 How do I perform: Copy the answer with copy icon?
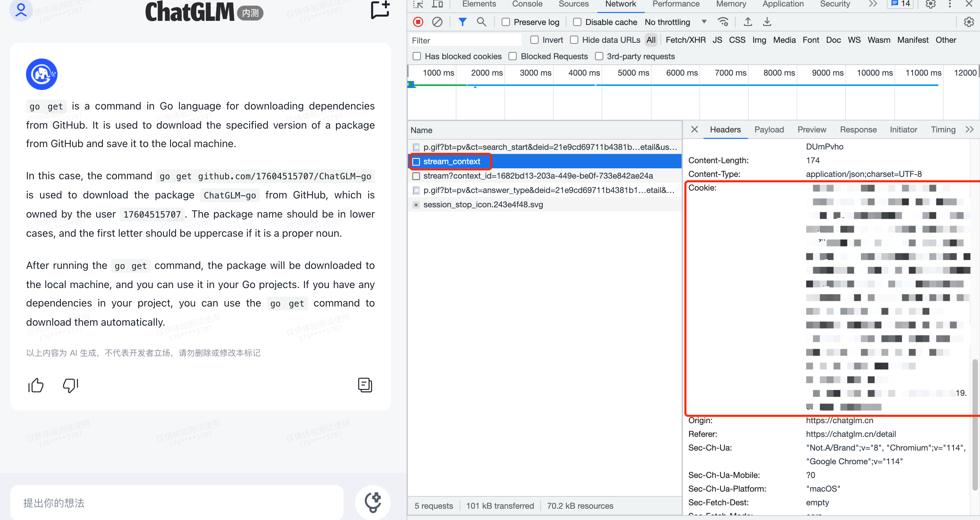tap(364, 385)
